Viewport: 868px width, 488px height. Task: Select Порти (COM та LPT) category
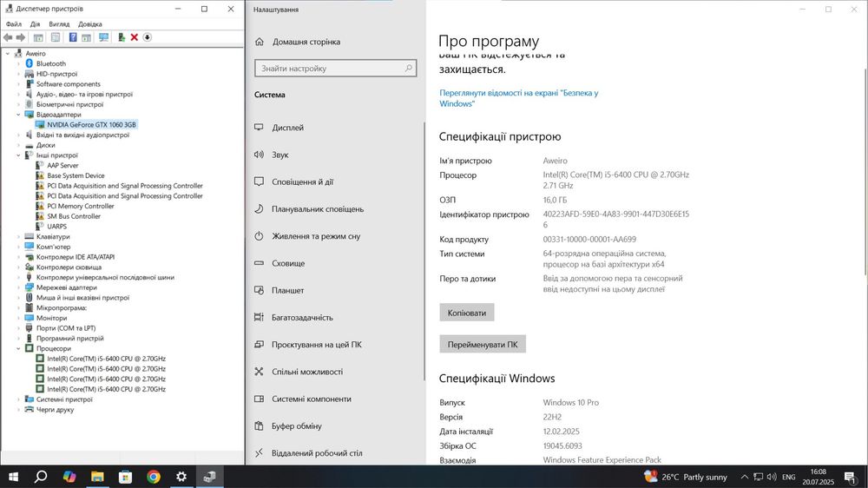pyautogui.click(x=65, y=328)
